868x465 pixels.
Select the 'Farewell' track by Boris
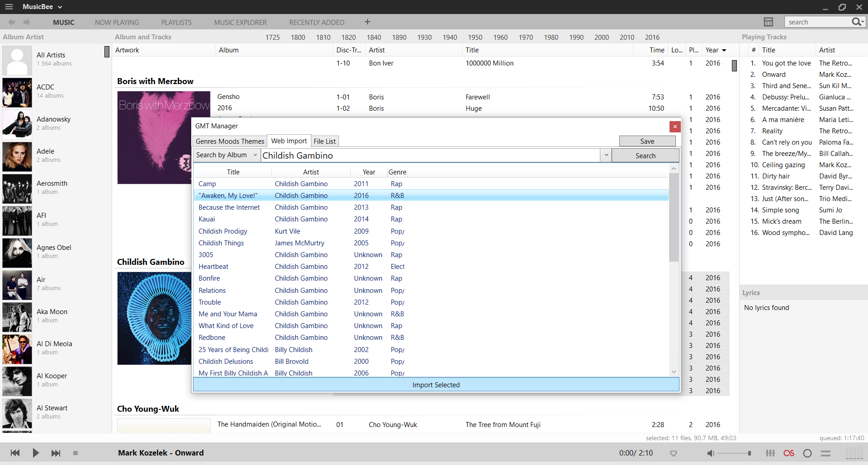click(477, 97)
